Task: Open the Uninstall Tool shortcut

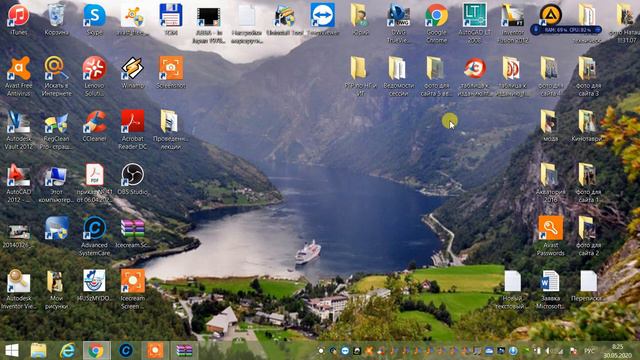Action: pos(285,19)
